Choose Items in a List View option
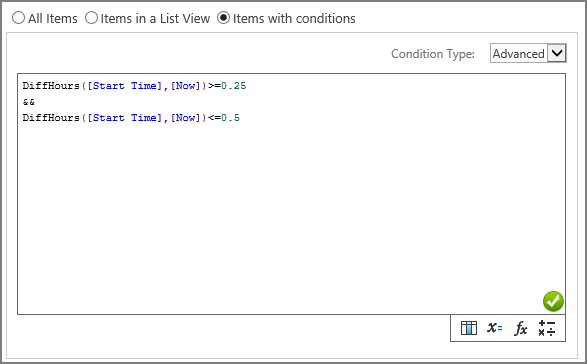The height and width of the screenshot is (364, 587). tap(91, 18)
